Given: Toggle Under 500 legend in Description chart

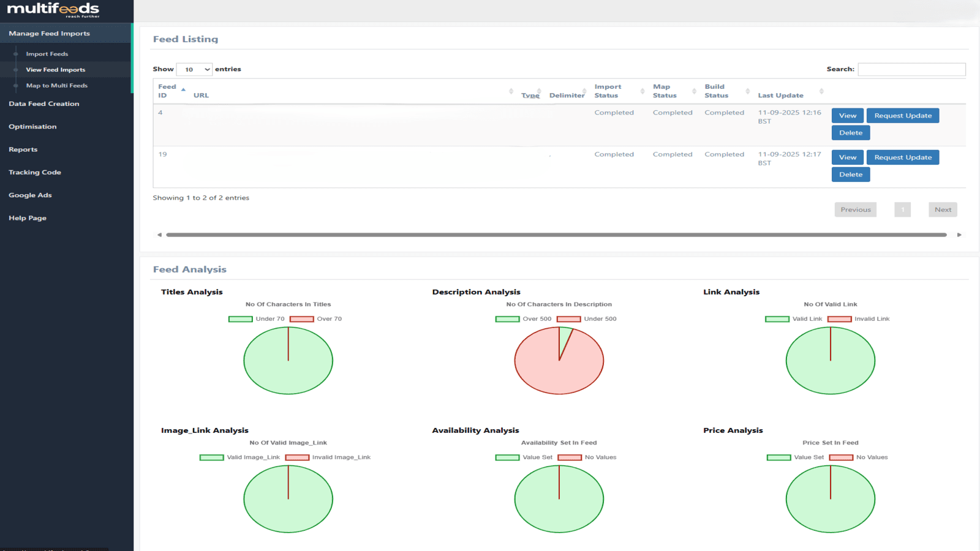Looking at the screenshot, I should click(x=587, y=319).
